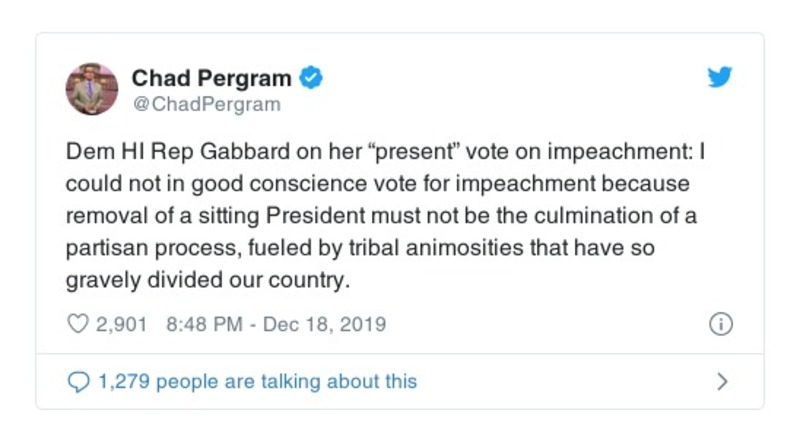Click the 8:48 PM time text

[202, 324]
